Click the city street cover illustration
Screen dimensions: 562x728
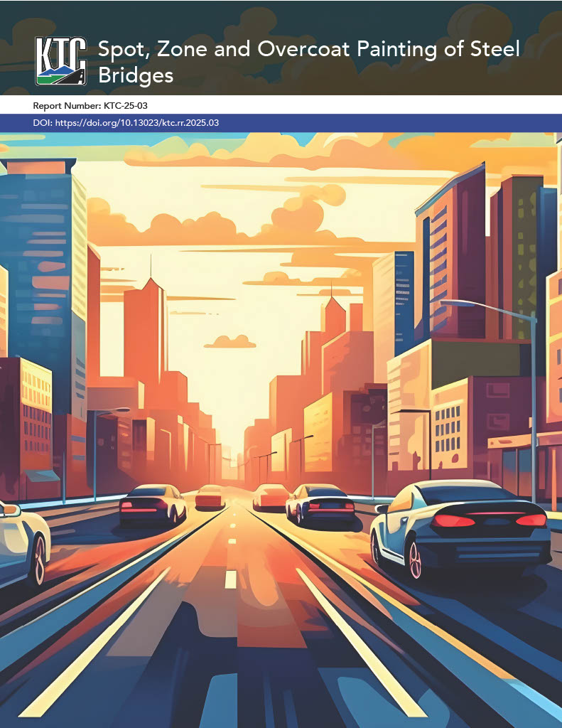coord(281,430)
